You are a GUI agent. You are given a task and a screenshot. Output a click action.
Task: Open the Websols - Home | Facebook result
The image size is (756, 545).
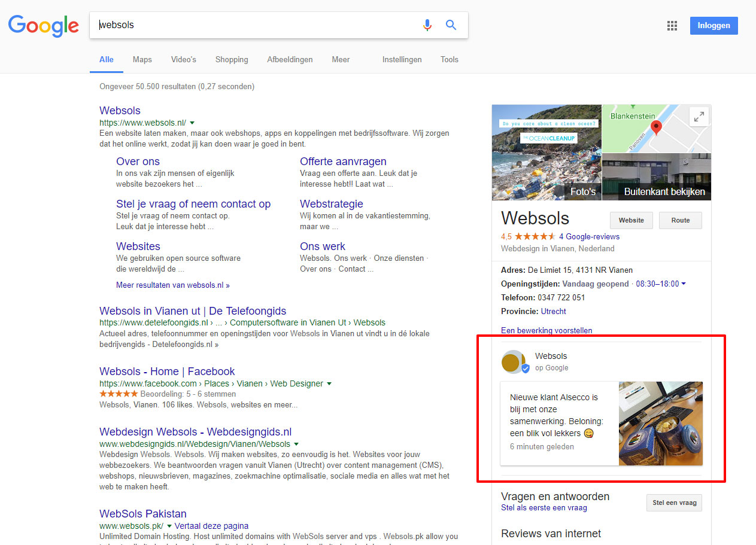(x=167, y=372)
